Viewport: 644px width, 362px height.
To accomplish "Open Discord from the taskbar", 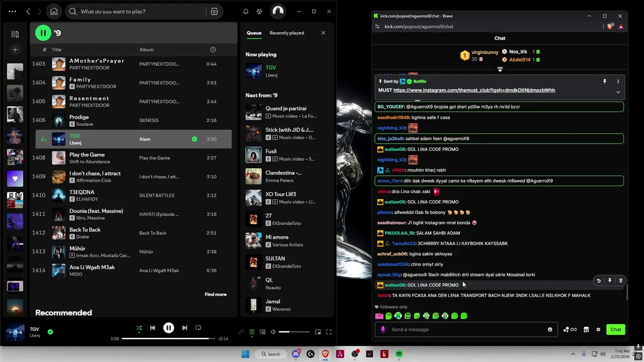I will (x=296, y=354).
